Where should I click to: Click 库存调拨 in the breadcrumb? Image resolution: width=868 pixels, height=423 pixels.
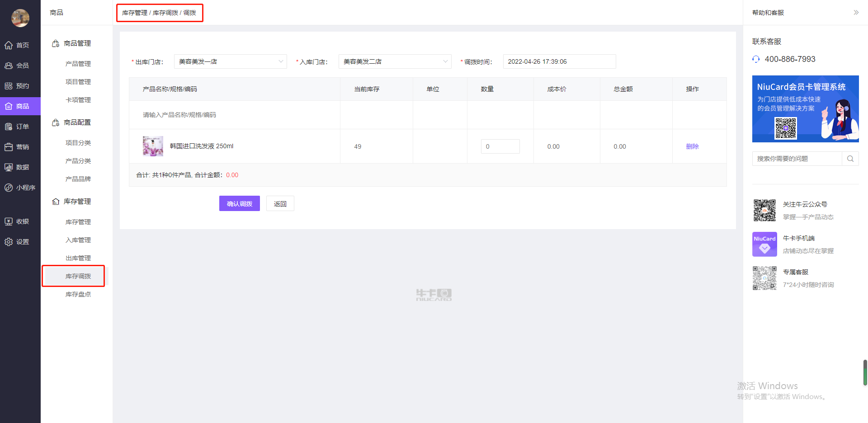point(165,13)
